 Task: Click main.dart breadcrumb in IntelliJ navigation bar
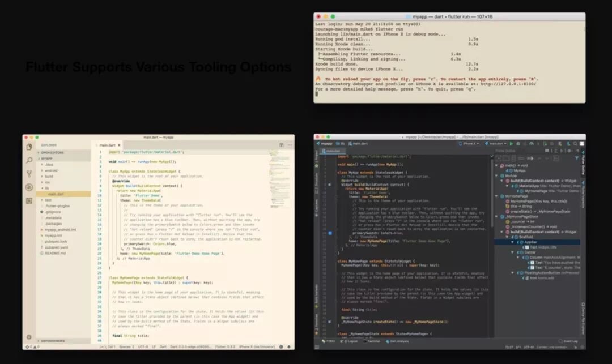358,143
